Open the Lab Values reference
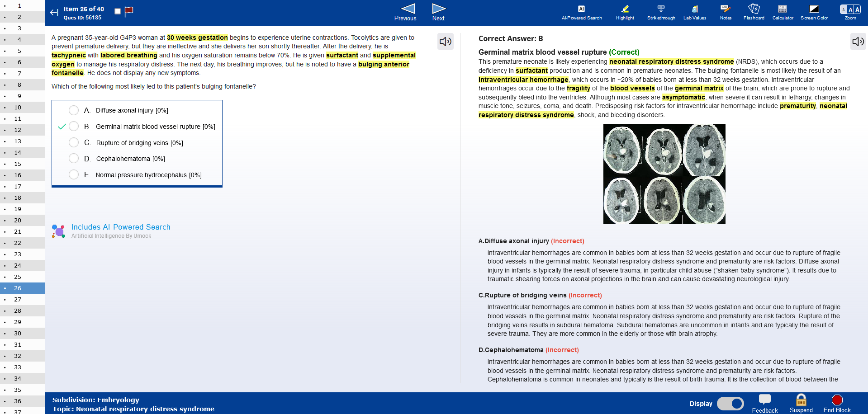Image resolution: width=868 pixels, height=414 pixels. tap(694, 12)
